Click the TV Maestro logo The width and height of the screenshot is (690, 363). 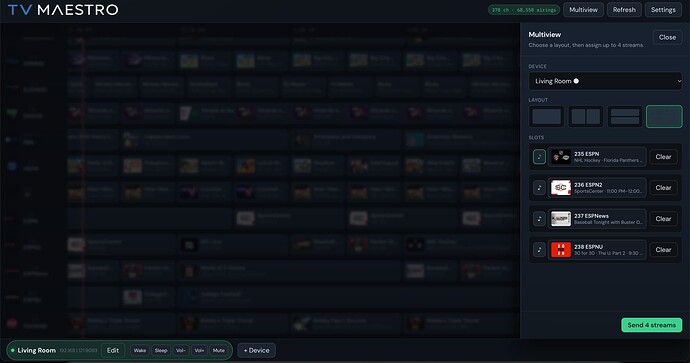pyautogui.click(x=63, y=10)
